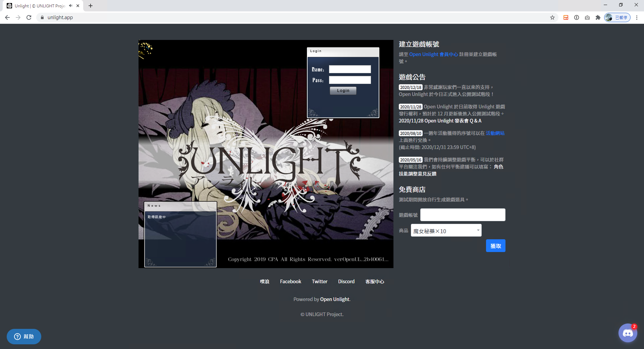
Task: Click the 2020/05/16 announcement date badge
Action: (411, 160)
